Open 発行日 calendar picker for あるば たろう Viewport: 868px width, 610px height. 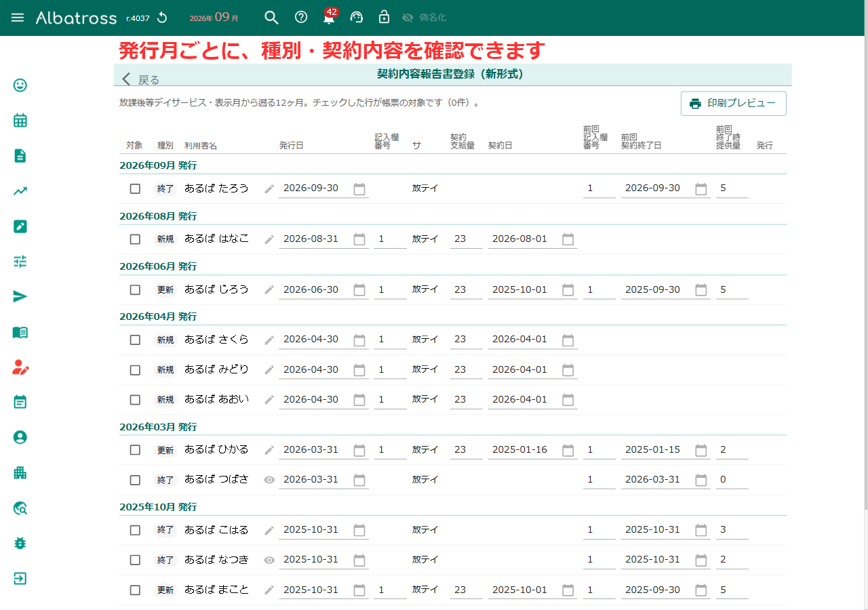359,188
